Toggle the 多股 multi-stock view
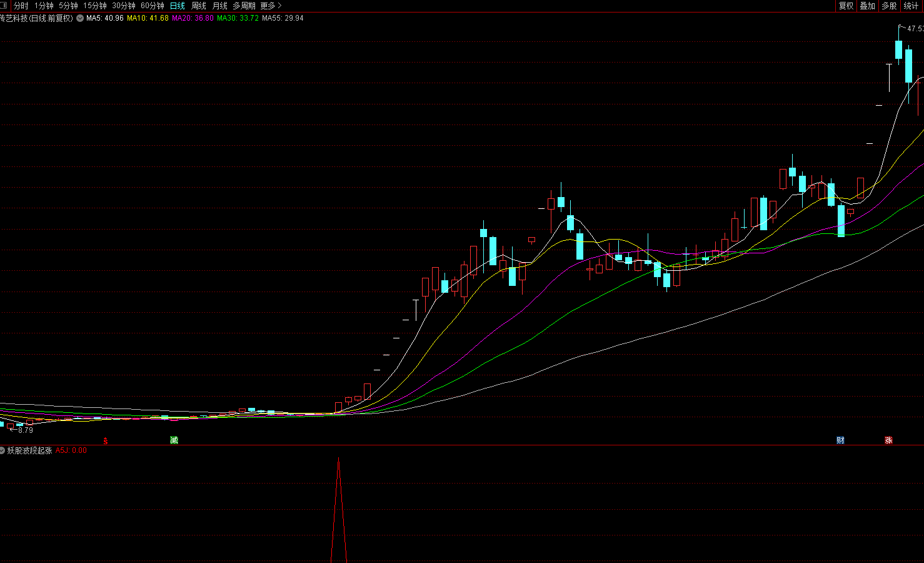This screenshot has height=563, width=924. click(889, 6)
